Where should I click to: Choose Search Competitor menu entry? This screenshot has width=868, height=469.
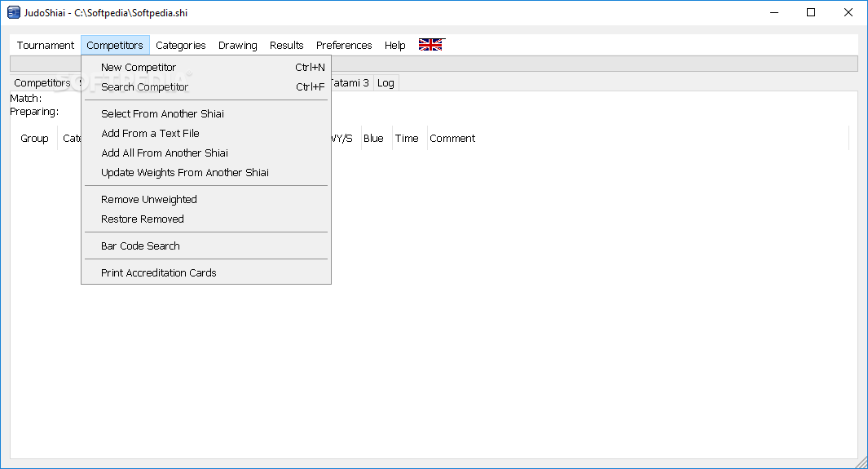[206, 87]
